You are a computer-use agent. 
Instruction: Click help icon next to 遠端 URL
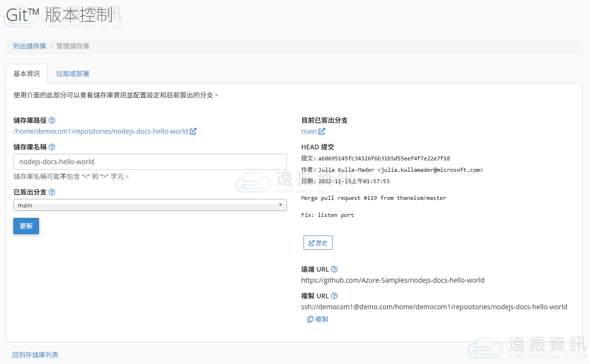pyautogui.click(x=334, y=269)
